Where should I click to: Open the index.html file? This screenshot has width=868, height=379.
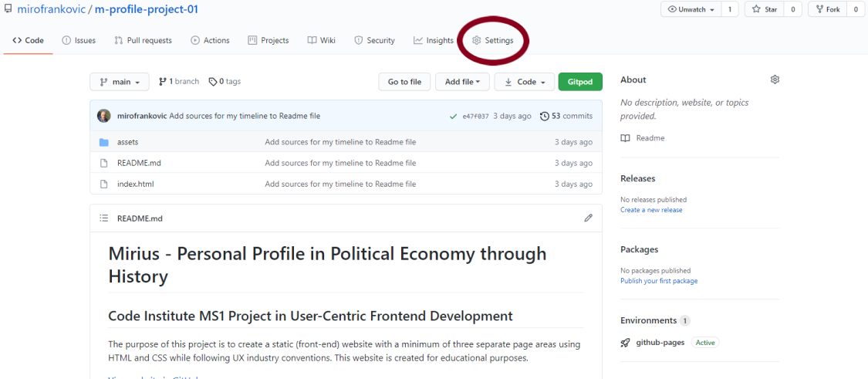[136, 184]
